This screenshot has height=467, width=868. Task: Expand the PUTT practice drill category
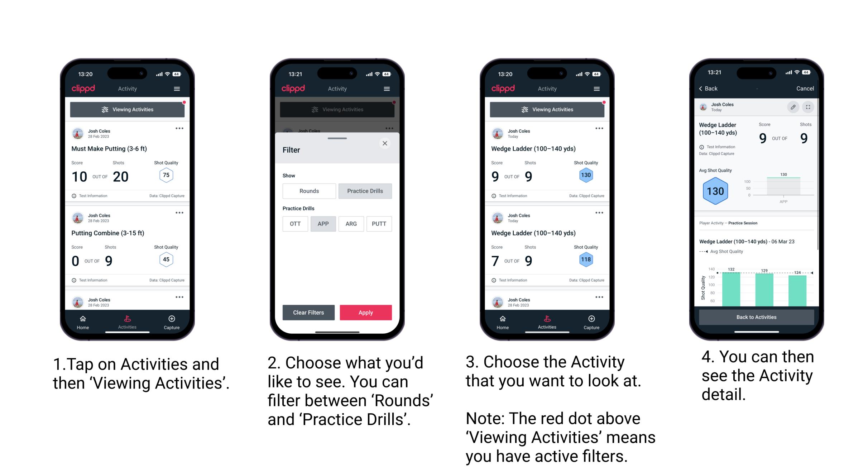click(379, 224)
